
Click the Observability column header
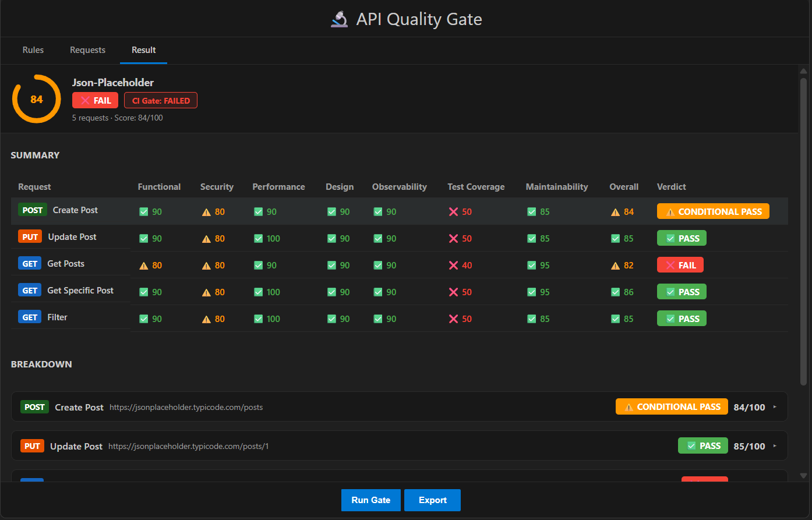coord(400,187)
